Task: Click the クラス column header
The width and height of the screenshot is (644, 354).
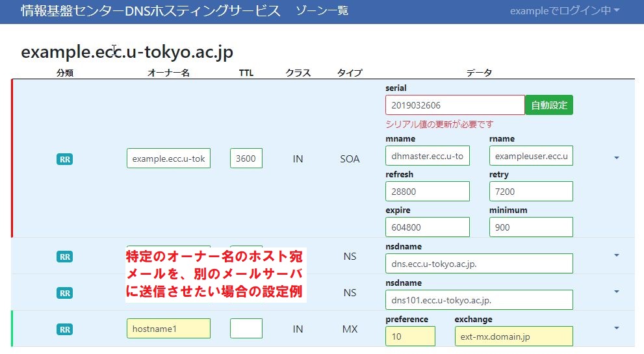Action: (x=298, y=73)
